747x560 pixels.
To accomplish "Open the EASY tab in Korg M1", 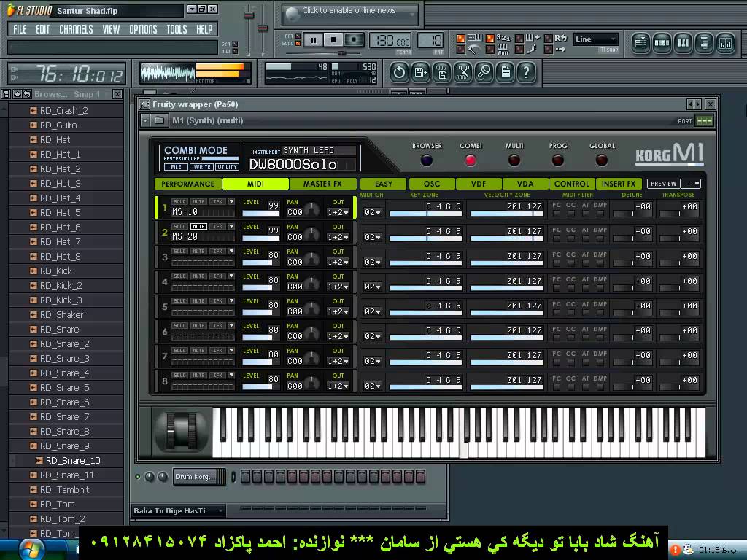I will [384, 184].
